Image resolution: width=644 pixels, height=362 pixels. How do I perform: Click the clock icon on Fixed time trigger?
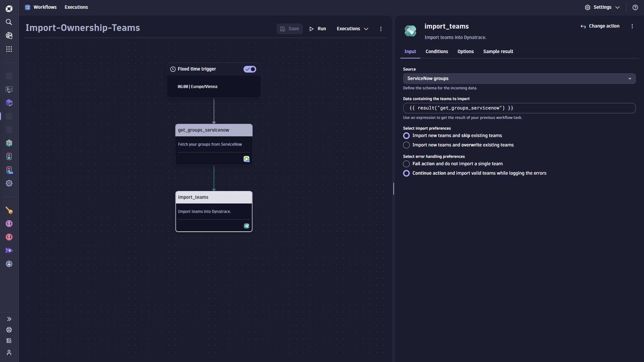173,69
